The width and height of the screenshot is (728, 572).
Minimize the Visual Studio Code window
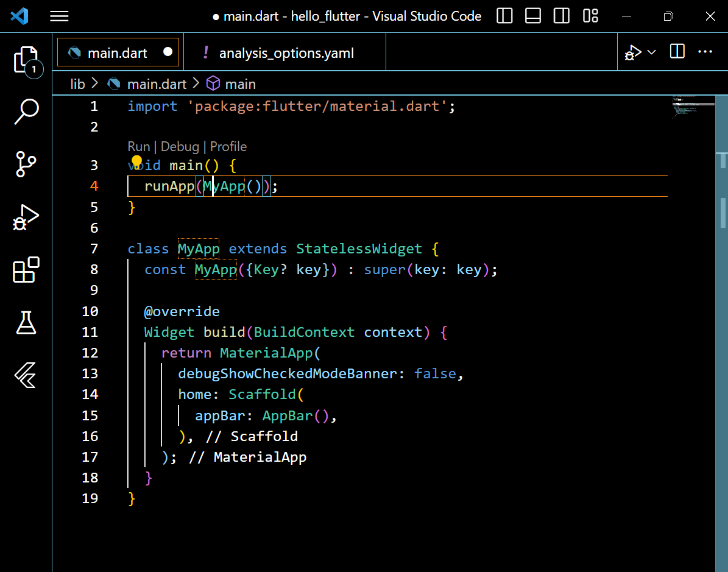click(x=626, y=16)
